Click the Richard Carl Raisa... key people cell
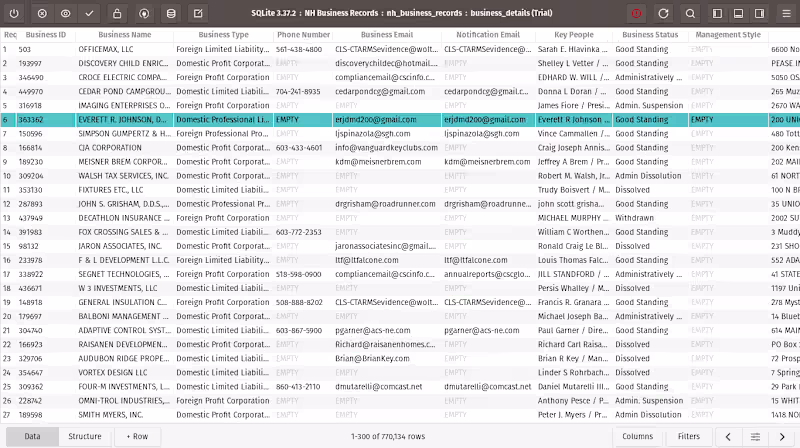This screenshot has width=800, height=448. [574, 344]
